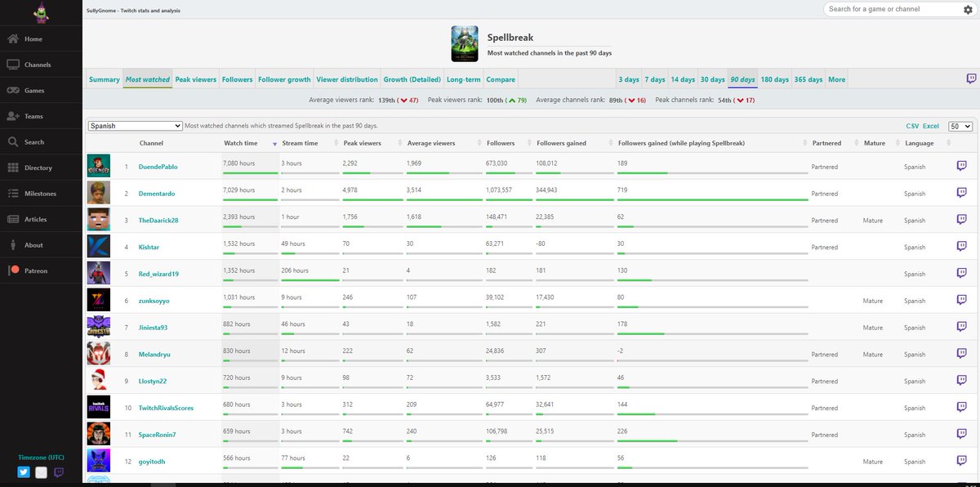Open Melandryu's Twitch channel icon

pos(961,354)
